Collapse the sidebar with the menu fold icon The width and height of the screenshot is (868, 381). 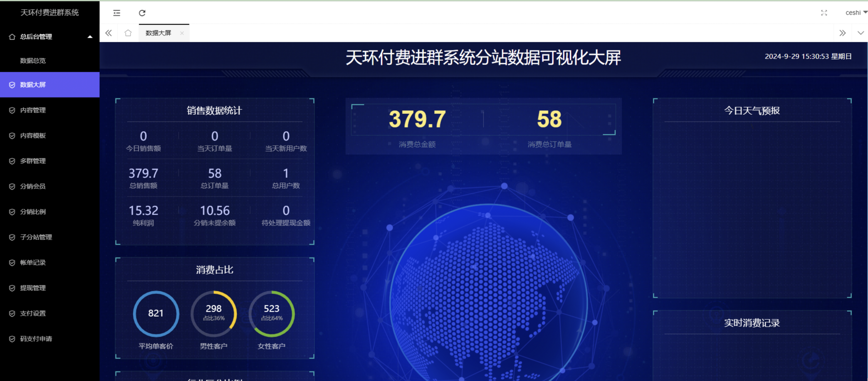point(117,13)
